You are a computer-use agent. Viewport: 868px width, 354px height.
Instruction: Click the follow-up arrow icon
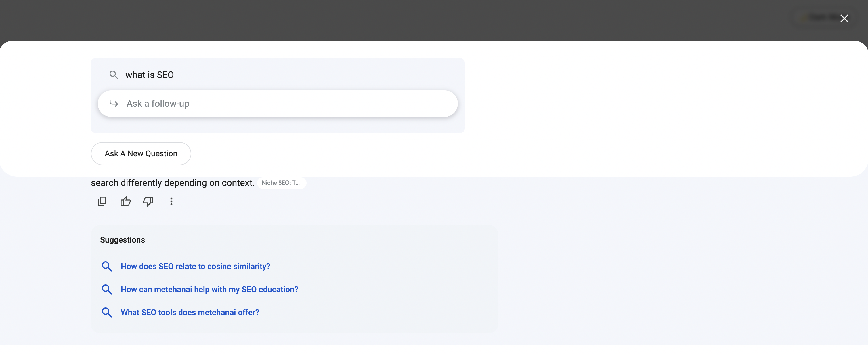[114, 104]
